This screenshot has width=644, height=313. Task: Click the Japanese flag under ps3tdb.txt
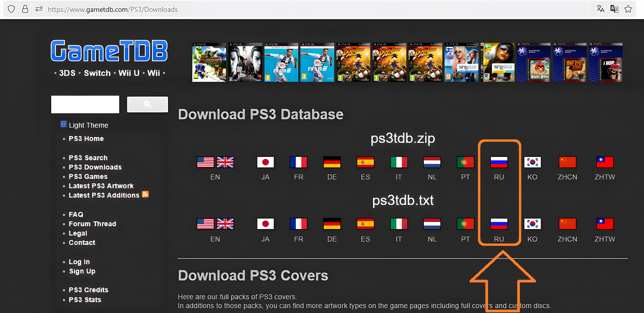[x=265, y=224]
